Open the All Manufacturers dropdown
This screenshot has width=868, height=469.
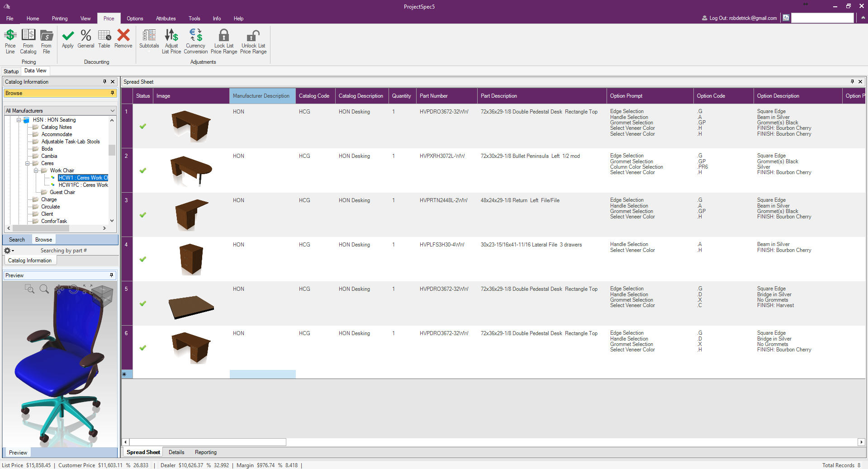[x=113, y=111]
